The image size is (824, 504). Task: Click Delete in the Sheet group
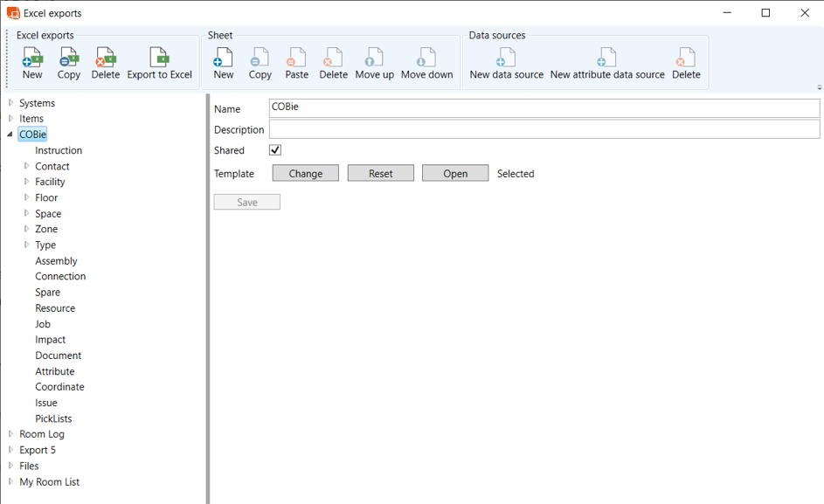coord(334,63)
